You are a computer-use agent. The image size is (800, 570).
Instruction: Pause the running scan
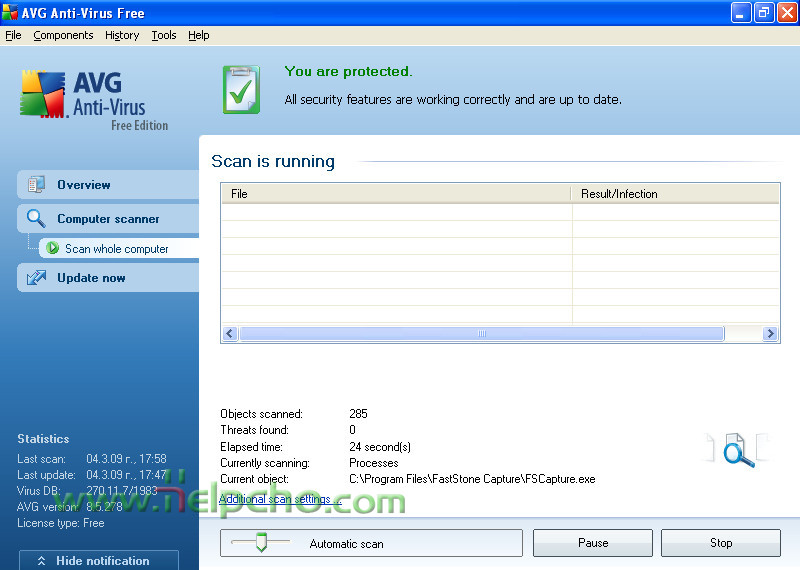pos(592,543)
